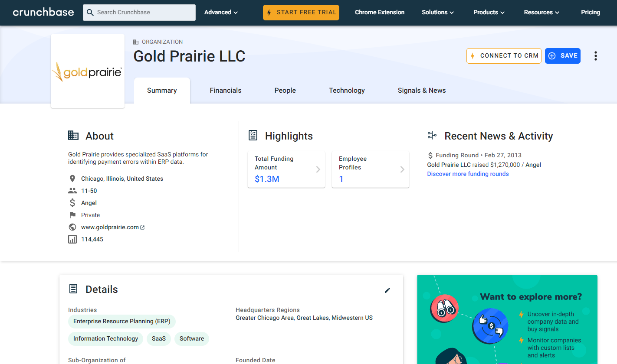Expand the Solutions menu

(437, 12)
